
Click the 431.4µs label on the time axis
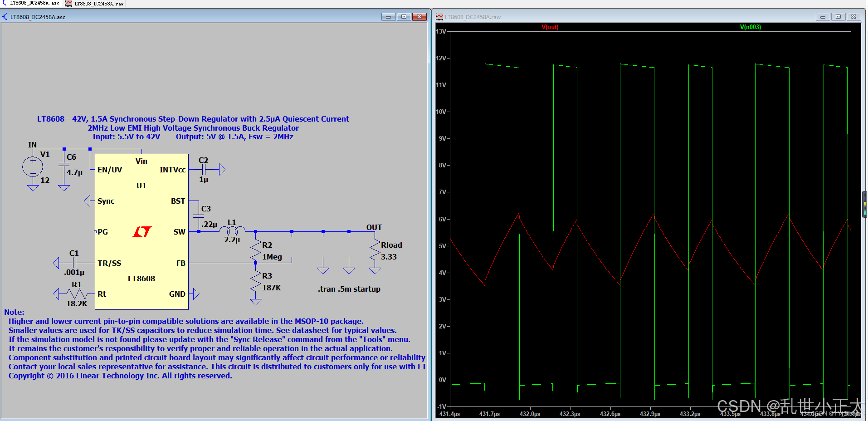(x=449, y=414)
